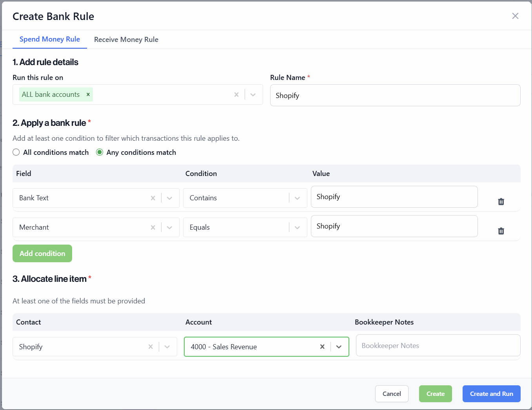
Task: Edit the Merchant value Shopify field
Action: pyautogui.click(x=394, y=226)
